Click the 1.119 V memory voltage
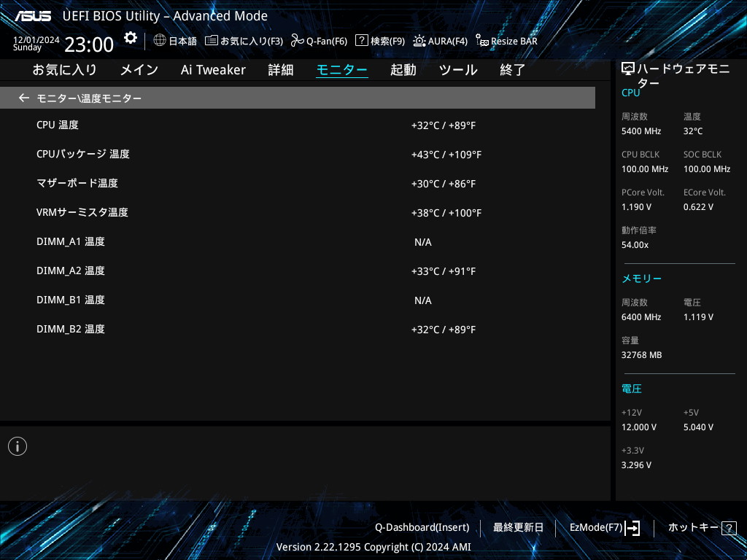This screenshot has height=560, width=747. coord(698,317)
